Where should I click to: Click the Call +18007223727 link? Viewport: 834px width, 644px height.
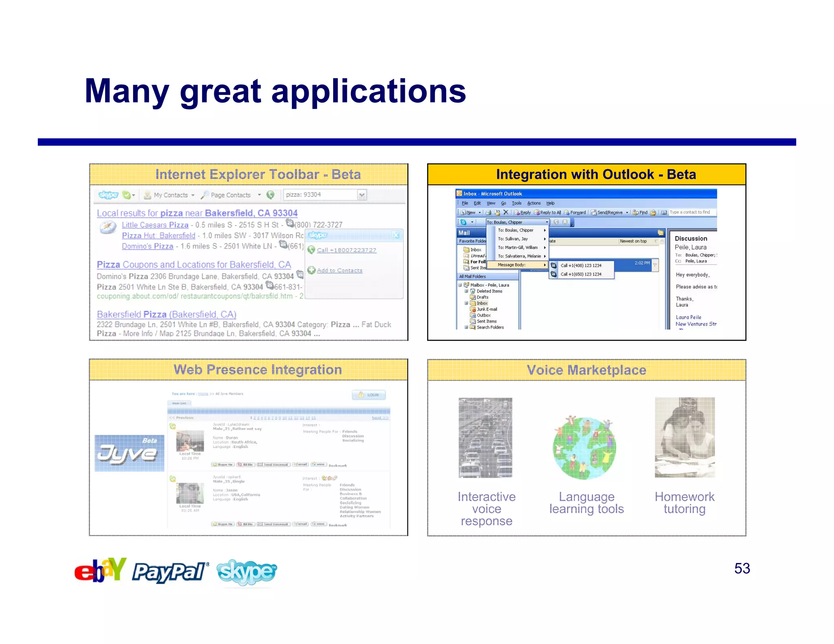347,250
